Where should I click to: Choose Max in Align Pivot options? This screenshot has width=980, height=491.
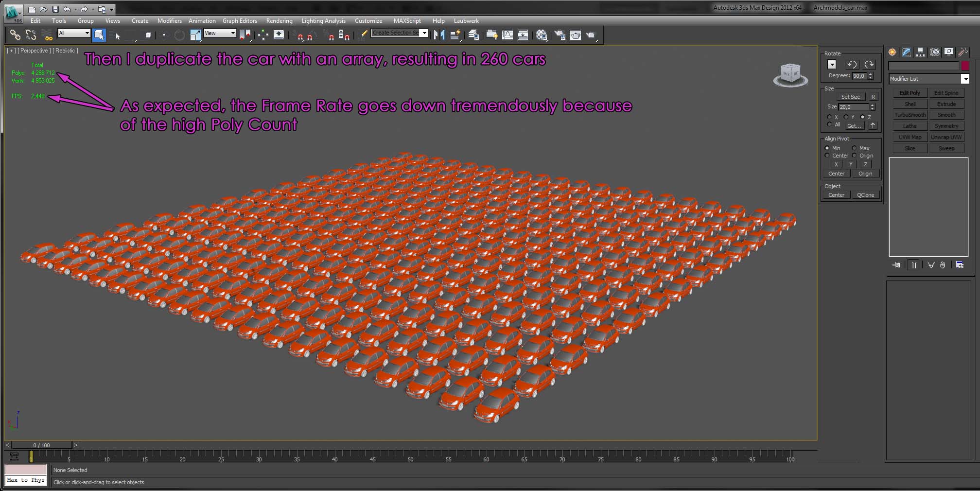[x=855, y=148]
